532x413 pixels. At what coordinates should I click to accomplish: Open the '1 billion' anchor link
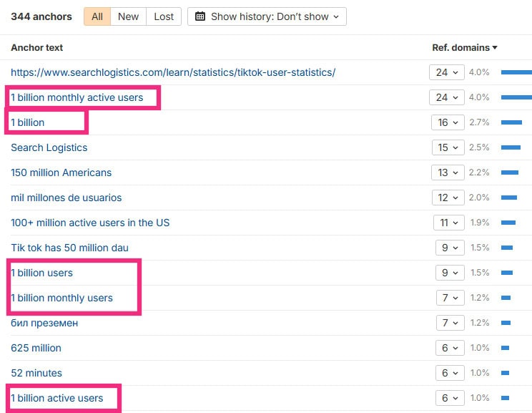coord(27,122)
